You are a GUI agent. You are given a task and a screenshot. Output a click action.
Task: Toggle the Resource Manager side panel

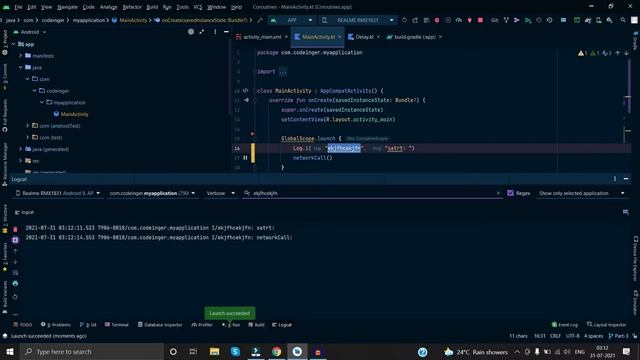click(5, 164)
